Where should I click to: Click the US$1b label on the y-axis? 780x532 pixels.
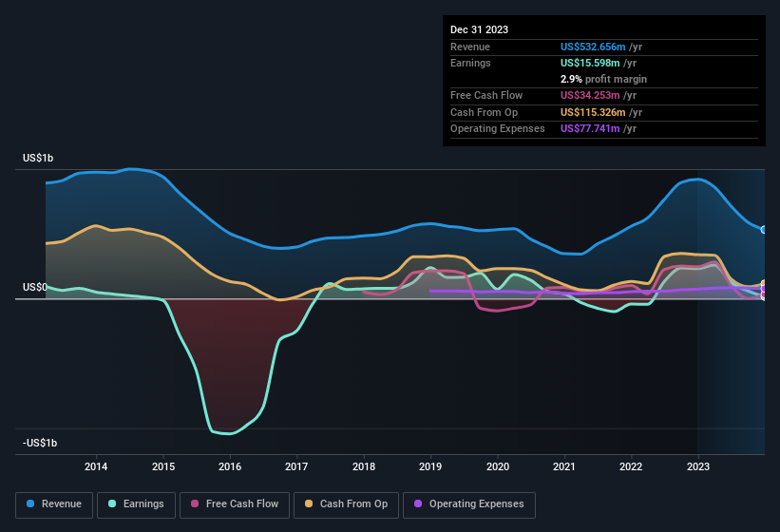[x=39, y=158]
